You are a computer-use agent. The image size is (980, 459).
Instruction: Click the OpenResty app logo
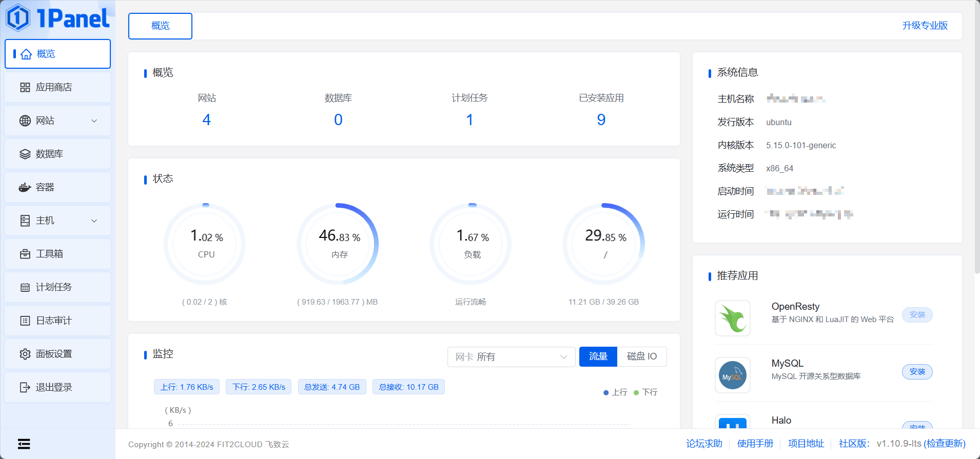pos(732,318)
